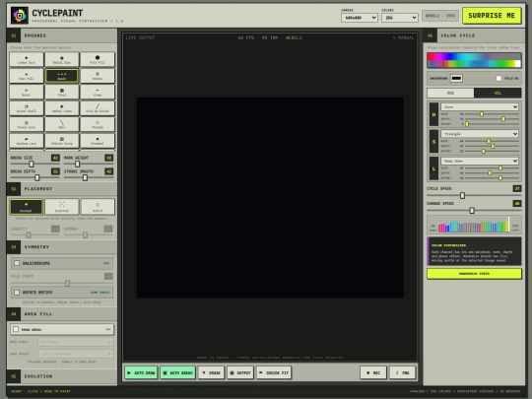Select the Palette Strip brush
Screen dimensions: 532x399
pyautogui.click(x=62, y=141)
